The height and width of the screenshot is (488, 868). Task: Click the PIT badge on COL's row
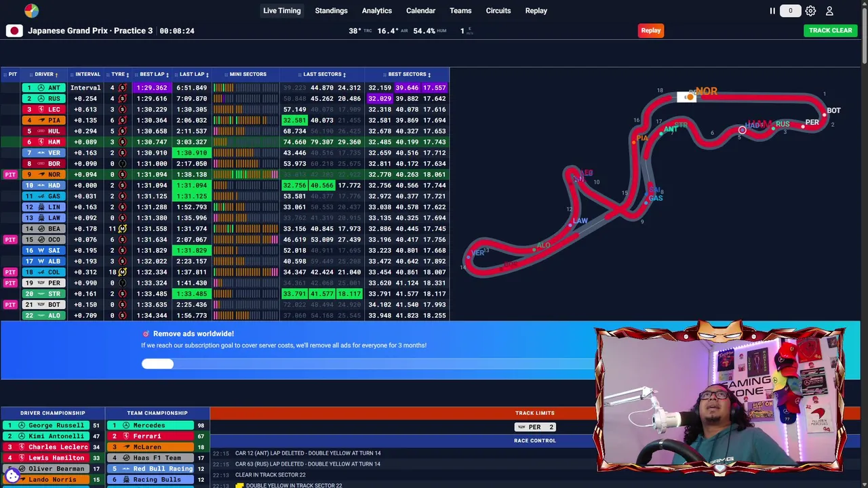pyautogui.click(x=10, y=272)
